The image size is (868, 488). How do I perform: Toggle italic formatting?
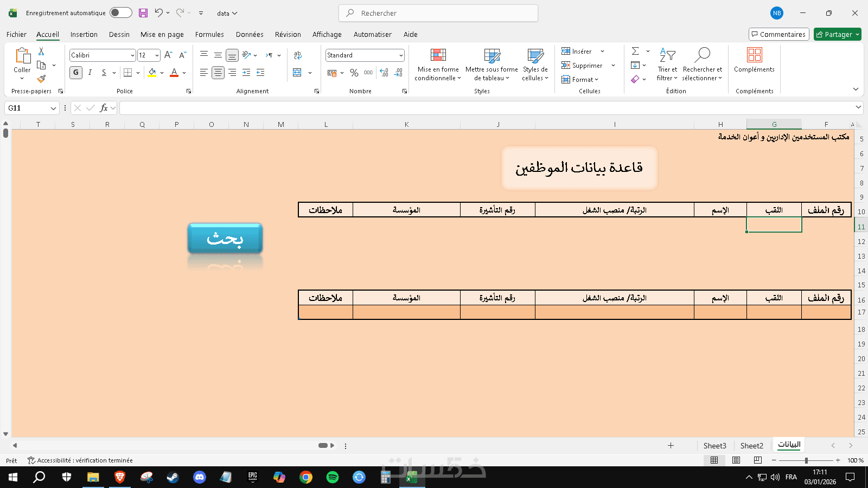click(90, 73)
